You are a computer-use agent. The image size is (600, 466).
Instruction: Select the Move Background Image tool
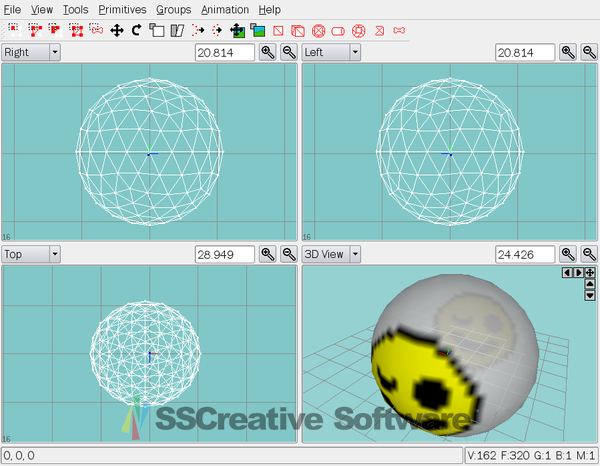point(237,30)
